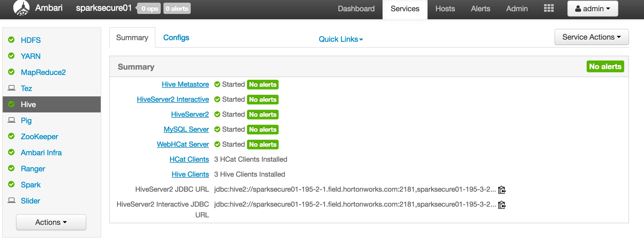Click the 0 alerts badge

(177, 8)
